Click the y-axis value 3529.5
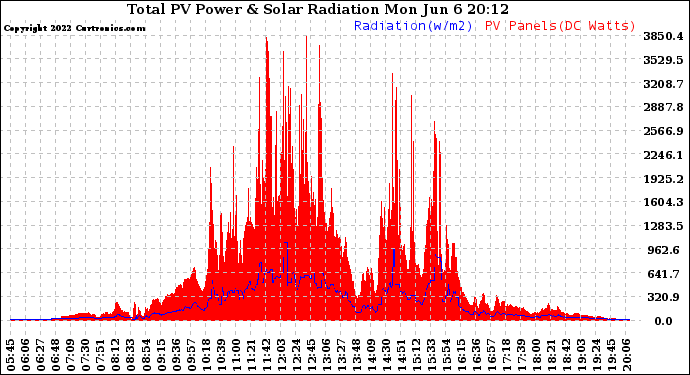 [663, 60]
